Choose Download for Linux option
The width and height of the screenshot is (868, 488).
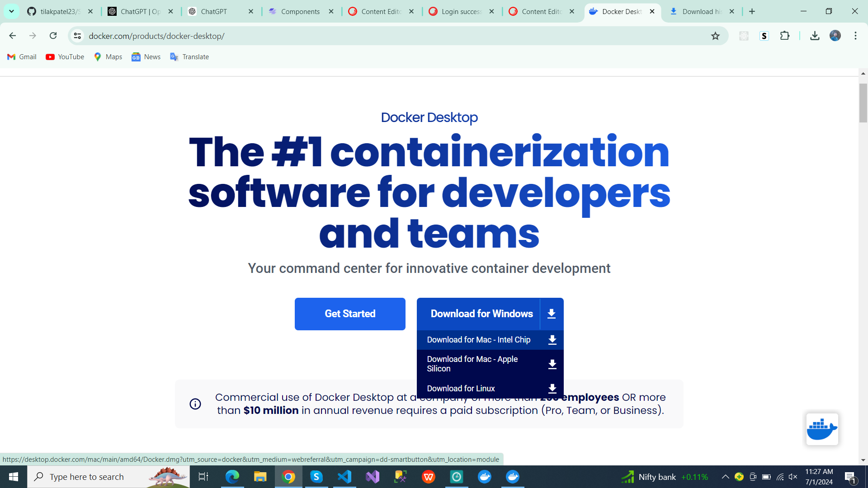tap(461, 389)
